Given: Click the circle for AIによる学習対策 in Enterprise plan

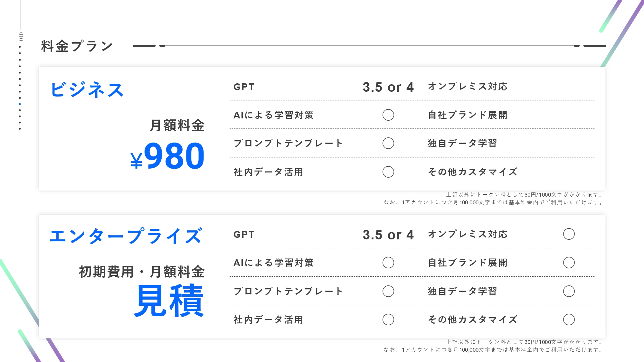Looking at the screenshot, I should (388, 263).
